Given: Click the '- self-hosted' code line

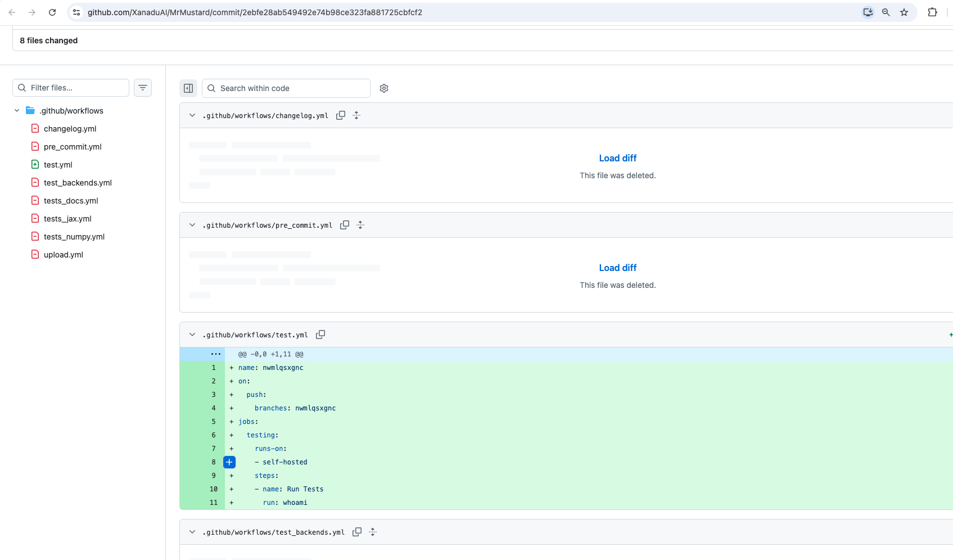Looking at the screenshot, I should click(281, 462).
